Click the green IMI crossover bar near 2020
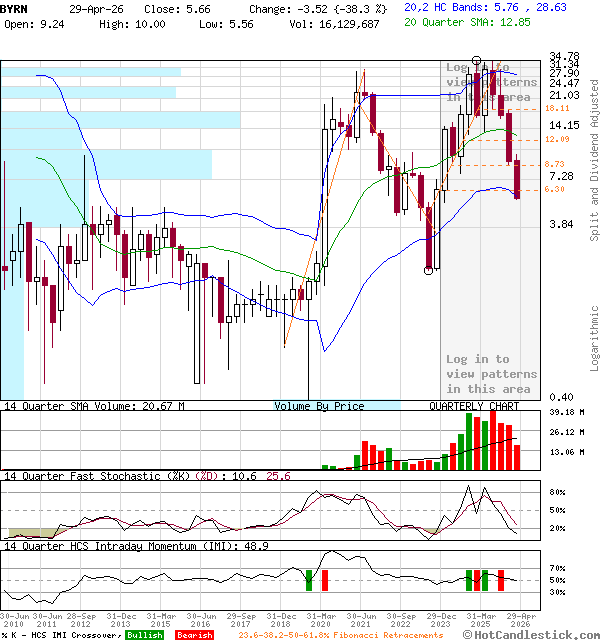Screen dimensions: 600x640 coord(309,580)
